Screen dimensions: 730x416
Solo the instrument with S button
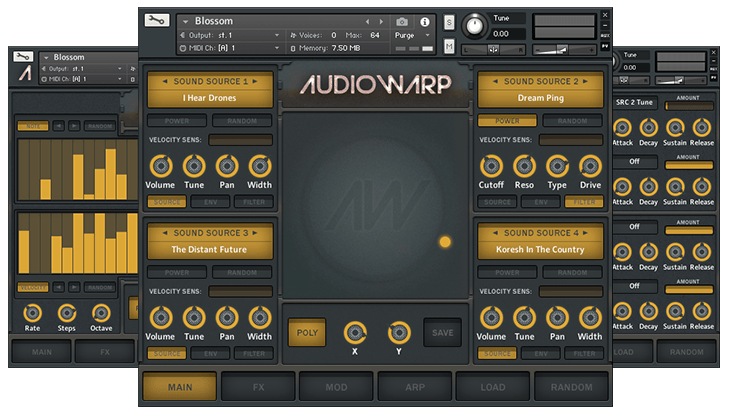[x=449, y=22]
